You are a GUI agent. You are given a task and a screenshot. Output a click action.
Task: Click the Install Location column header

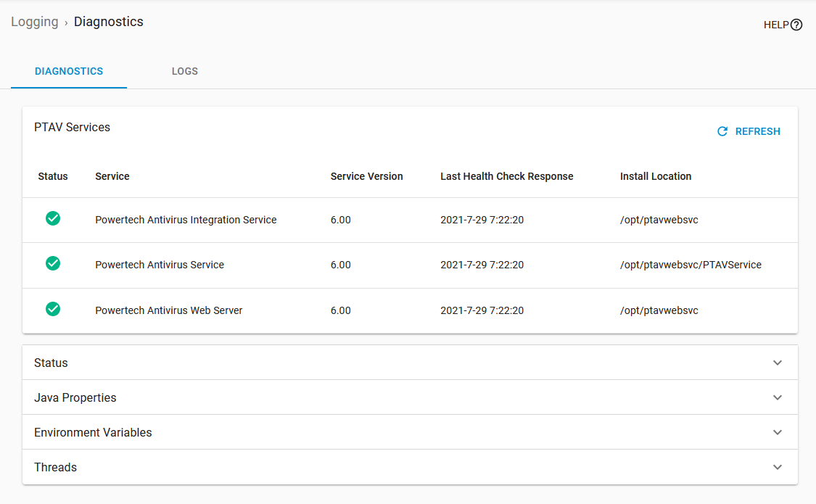(x=655, y=176)
